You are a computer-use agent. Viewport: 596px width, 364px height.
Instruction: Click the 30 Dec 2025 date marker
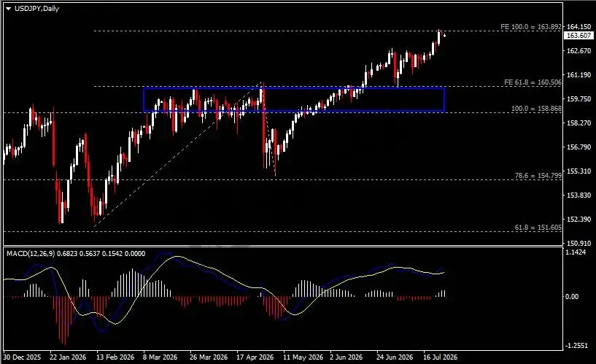pyautogui.click(x=22, y=357)
